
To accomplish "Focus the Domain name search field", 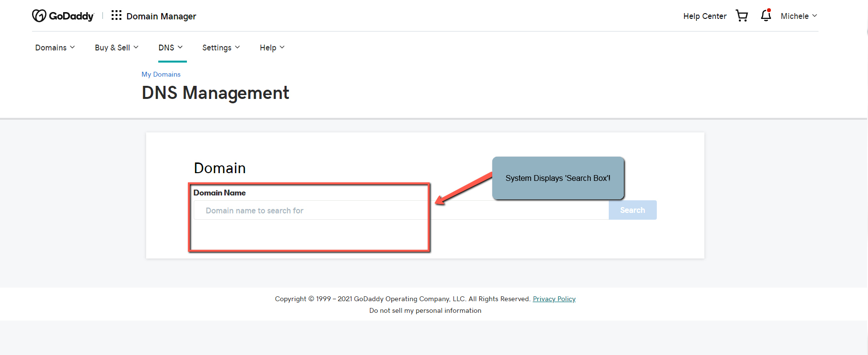I will (401, 210).
